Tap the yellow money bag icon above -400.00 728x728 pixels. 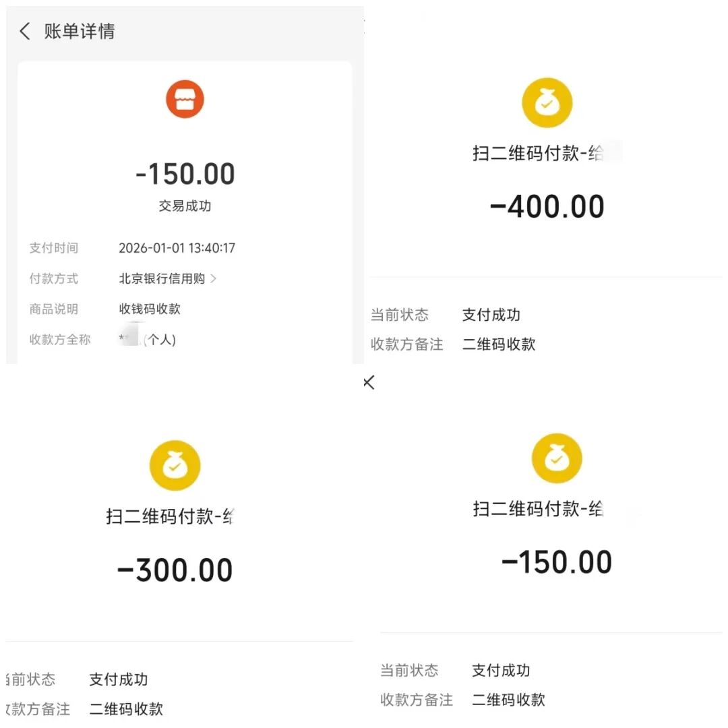[x=547, y=103]
